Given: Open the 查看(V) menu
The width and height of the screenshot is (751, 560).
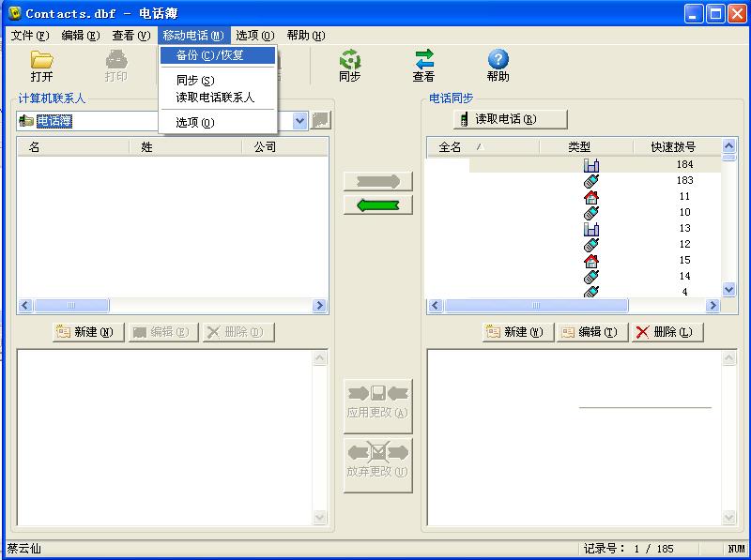Looking at the screenshot, I should (131, 36).
